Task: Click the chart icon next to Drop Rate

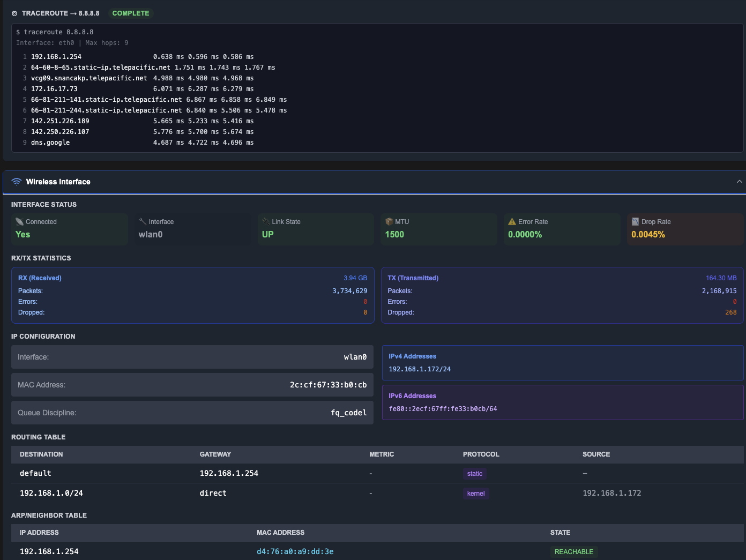Action: click(x=635, y=222)
